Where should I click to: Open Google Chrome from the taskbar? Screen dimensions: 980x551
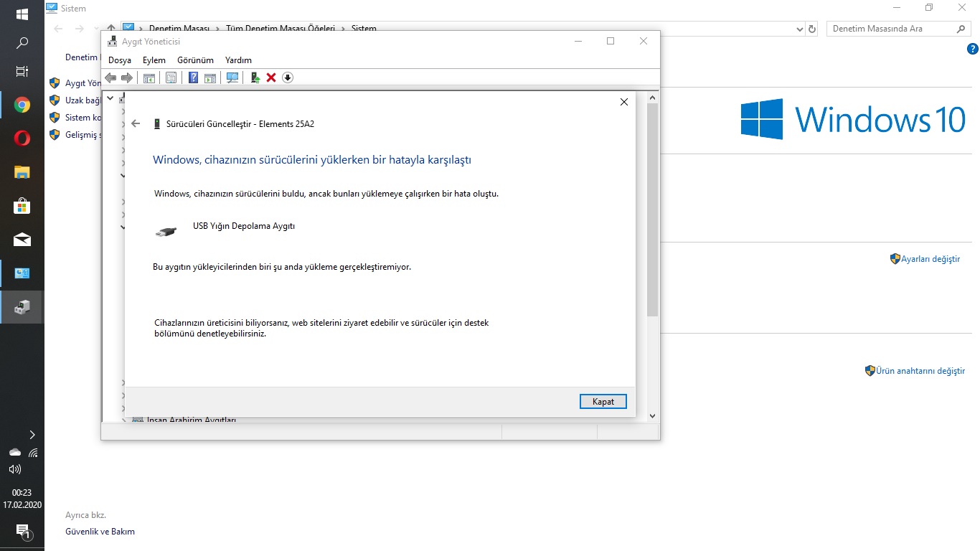(22, 105)
